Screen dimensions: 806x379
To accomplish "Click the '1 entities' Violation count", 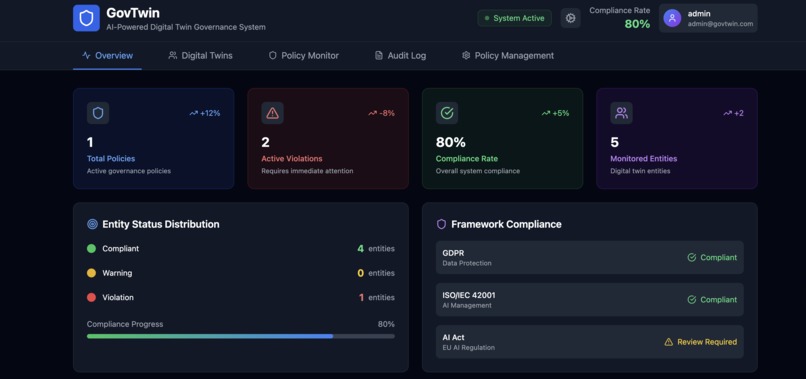I will click(377, 297).
